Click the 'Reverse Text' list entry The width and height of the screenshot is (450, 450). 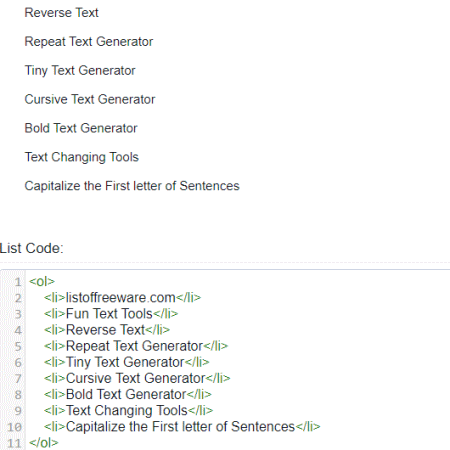pyautogui.click(x=61, y=13)
